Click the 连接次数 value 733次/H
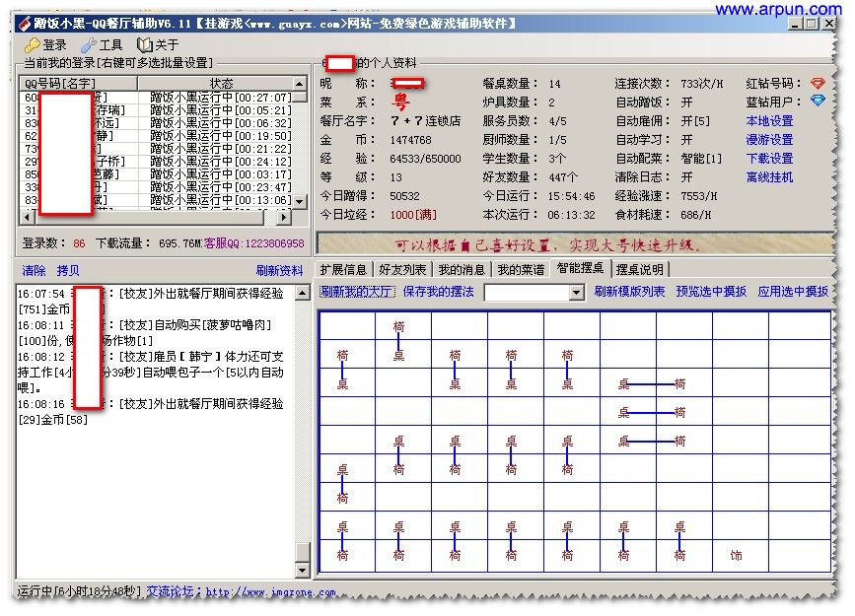Screen dimensions: 855x616 (x=702, y=84)
